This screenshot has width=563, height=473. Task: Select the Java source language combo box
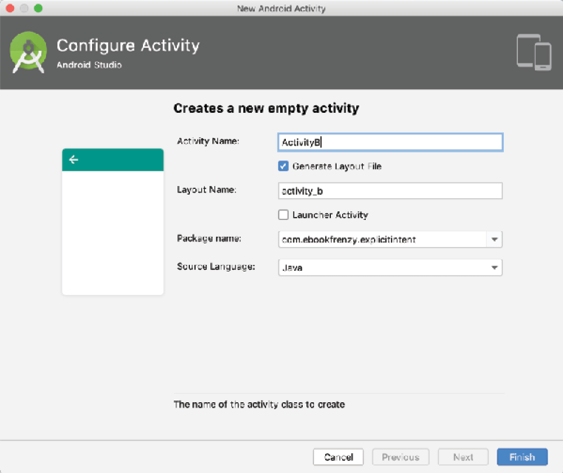tap(390, 268)
